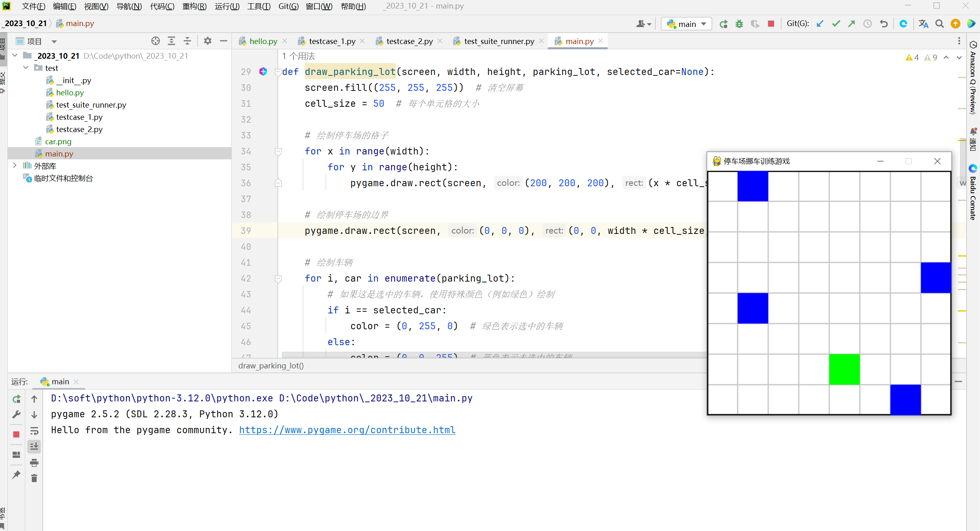Stop the running program in top toolbar

point(771,24)
